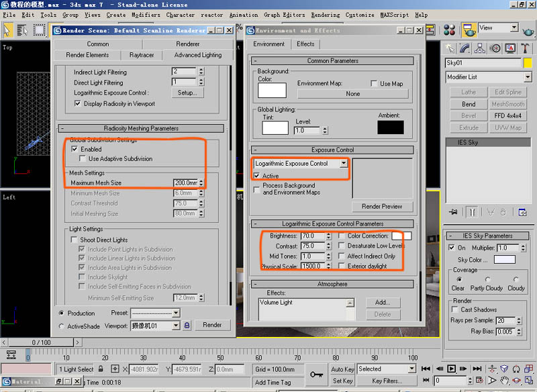
Task: Open the Utilities hammer panel tab
Action: point(525,48)
